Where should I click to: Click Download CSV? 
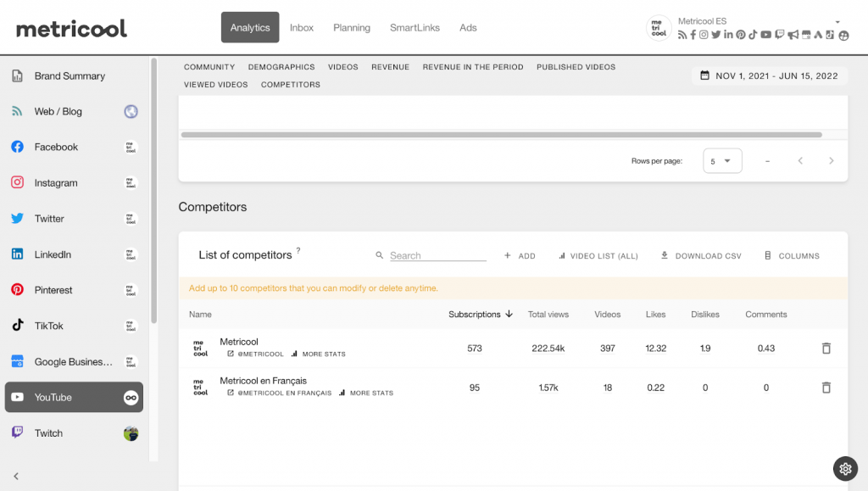tap(701, 256)
